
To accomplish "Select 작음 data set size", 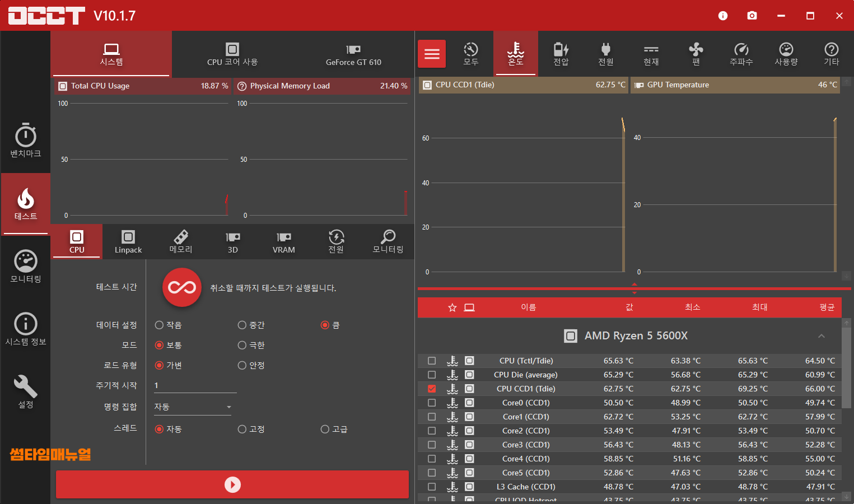I will click(169, 325).
